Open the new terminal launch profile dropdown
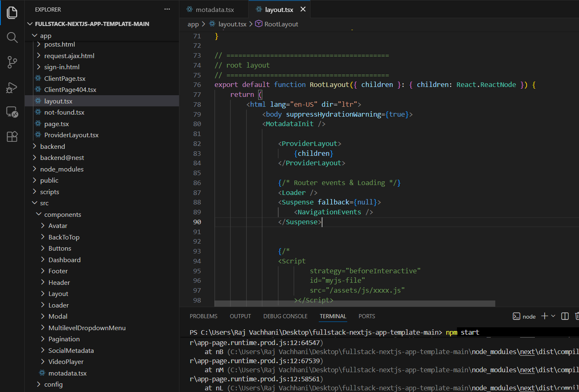This screenshot has width=579, height=392. coord(553,316)
